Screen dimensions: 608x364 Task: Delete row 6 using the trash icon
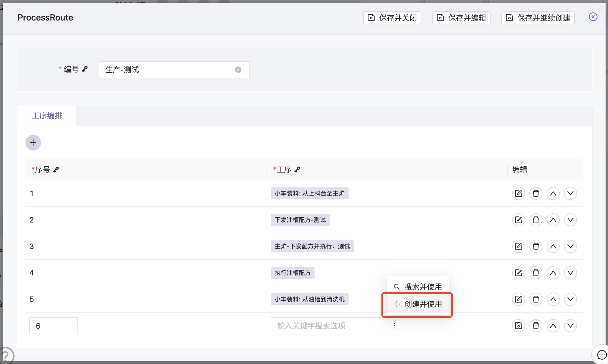[x=536, y=326]
